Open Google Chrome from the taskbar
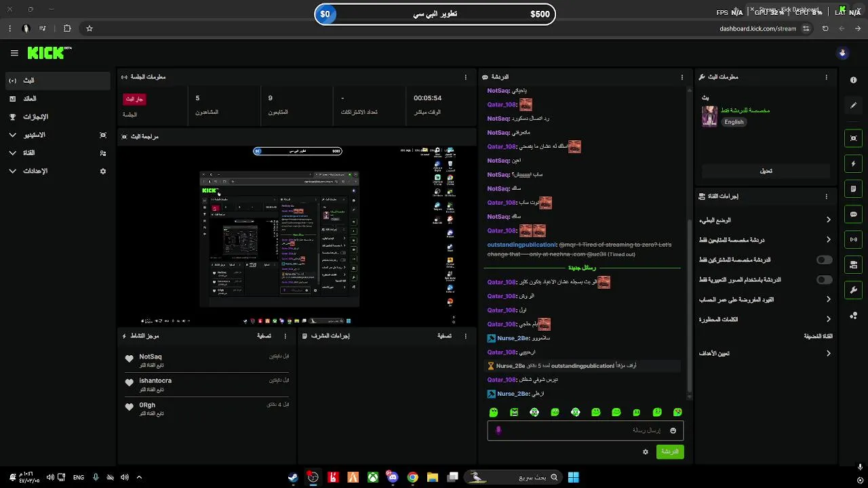 click(x=412, y=477)
